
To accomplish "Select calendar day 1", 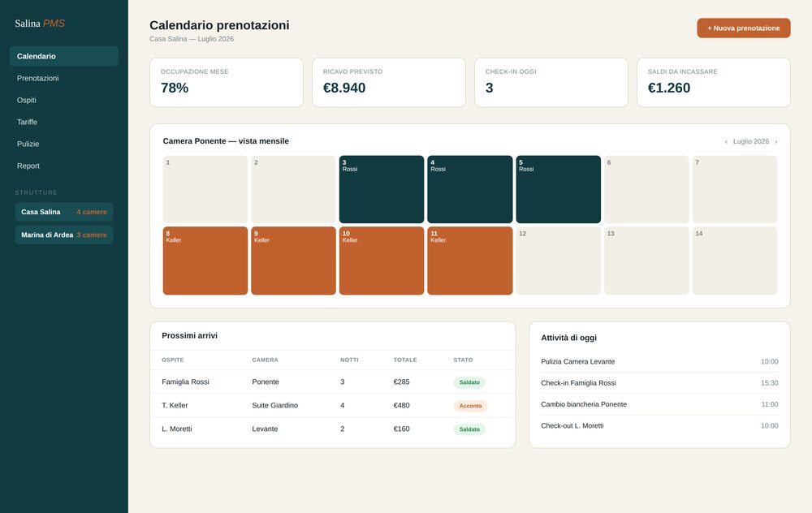I will (205, 189).
